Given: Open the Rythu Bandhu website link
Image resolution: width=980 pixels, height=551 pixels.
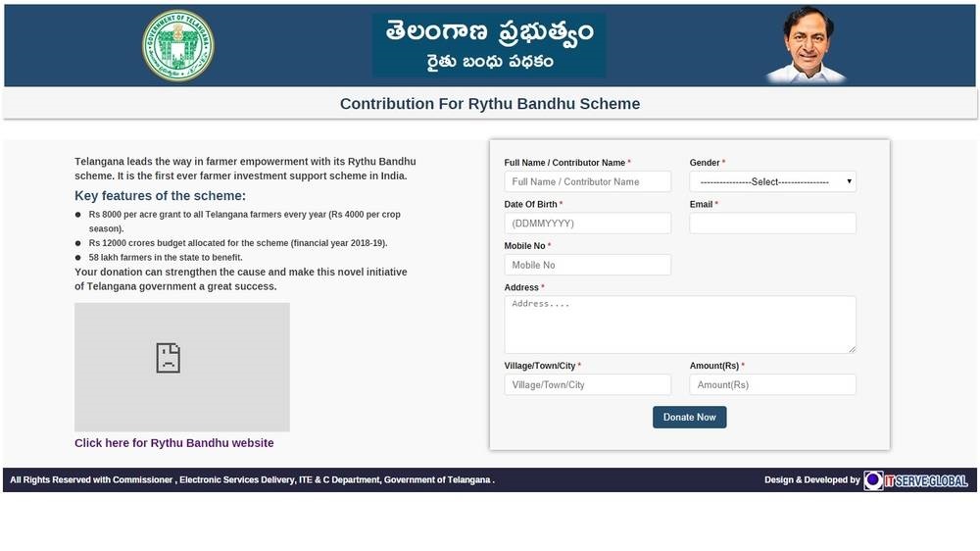Looking at the screenshot, I should (x=173, y=443).
